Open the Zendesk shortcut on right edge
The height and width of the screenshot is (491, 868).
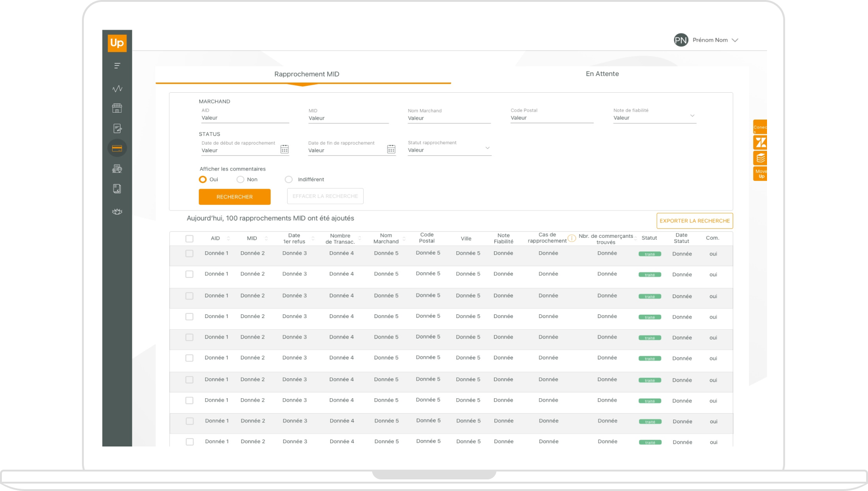click(x=760, y=142)
